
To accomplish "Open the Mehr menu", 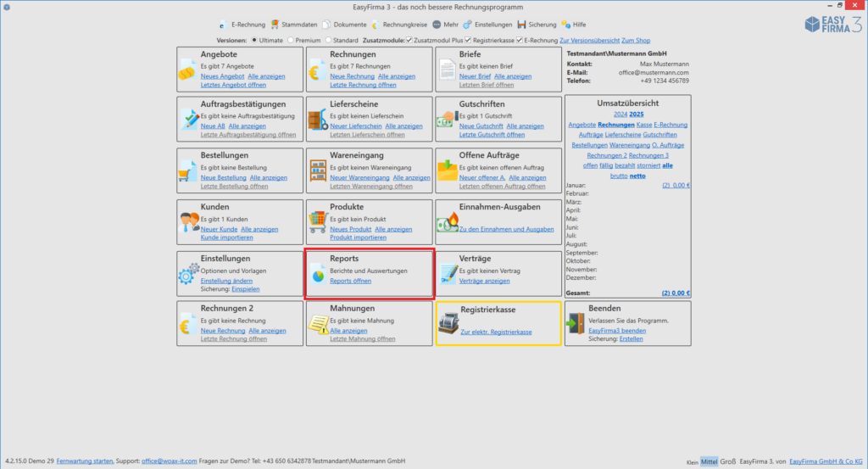I will pos(446,25).
